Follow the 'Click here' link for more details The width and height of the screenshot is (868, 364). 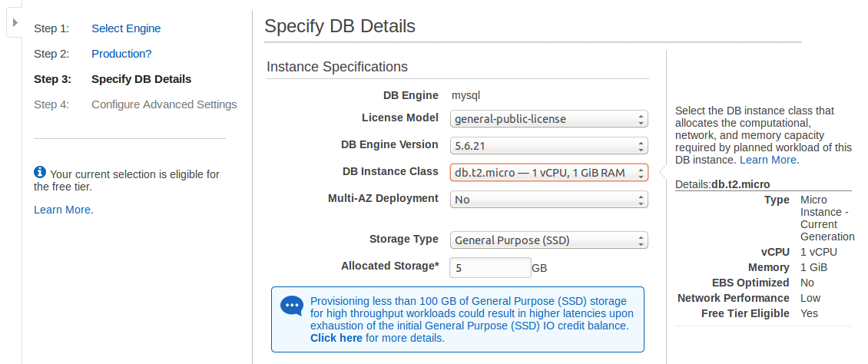point(336,338)
